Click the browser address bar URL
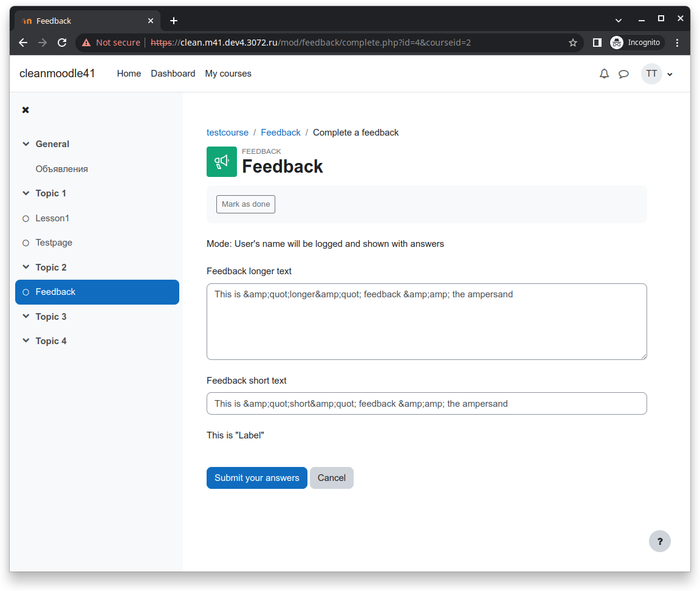Image resolution: width=700 pixels, height=591 pixels. coord(311,43)
